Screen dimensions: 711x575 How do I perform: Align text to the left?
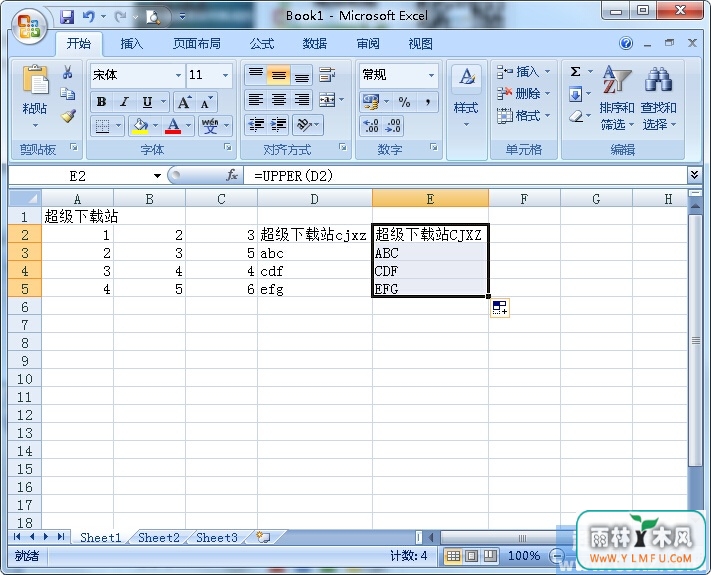256,100
